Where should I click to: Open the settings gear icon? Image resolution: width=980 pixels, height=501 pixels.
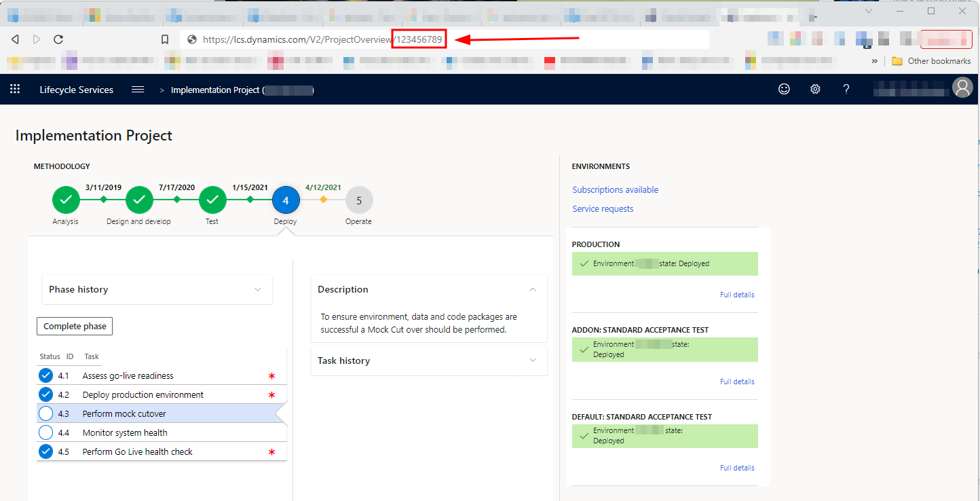pyautogui.click(x=815, y=89)
